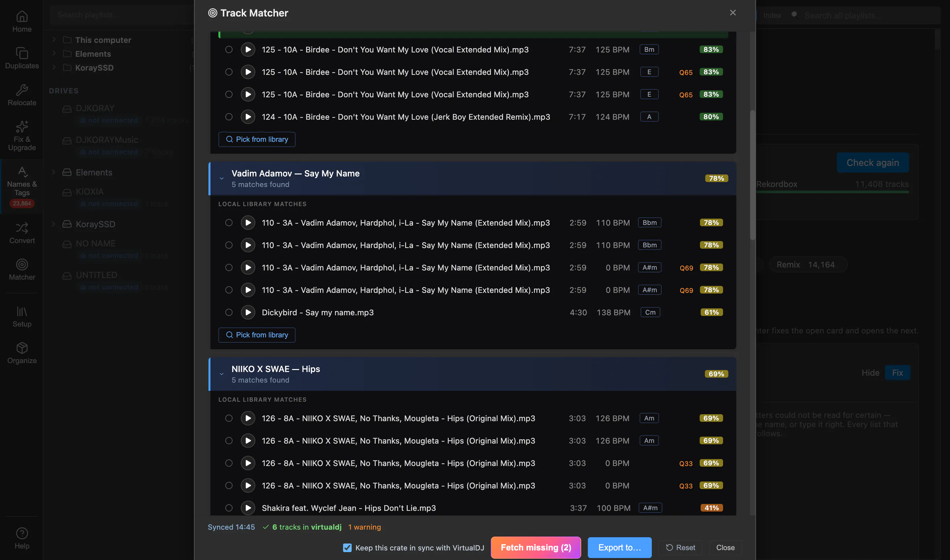Screen dimensions: 950x560
Task: Click the Elements drive icon
Action: [x=67, y=172]
